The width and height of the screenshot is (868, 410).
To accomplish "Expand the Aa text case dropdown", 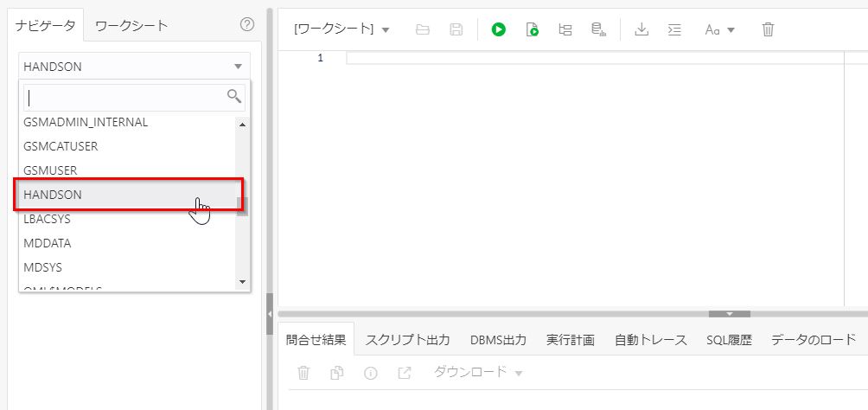I will (x=719, y=29).
